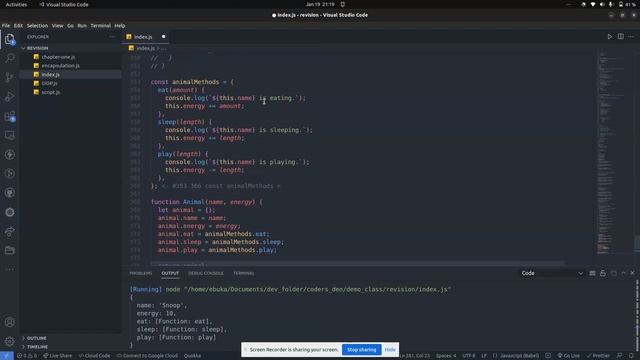
Task: Open the Extensions view
Action: click(9, 116)
